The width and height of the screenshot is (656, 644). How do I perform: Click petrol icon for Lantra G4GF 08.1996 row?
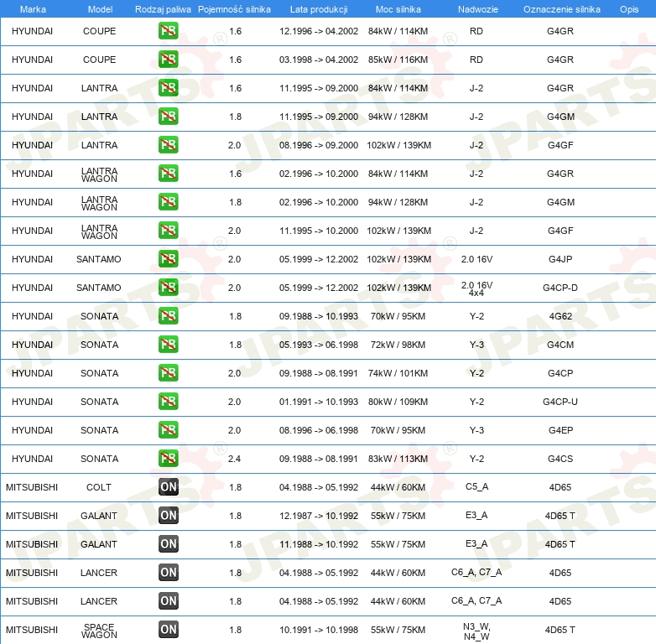(168, 145)
